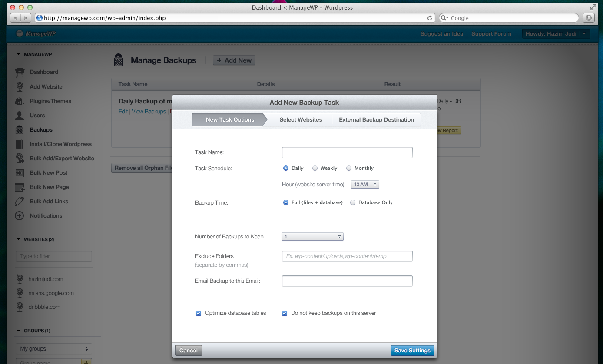Viewport: 603px width, 364px height.
Task: Click the Dashboard icon in sidebar
Action: [x=20, y=72]
